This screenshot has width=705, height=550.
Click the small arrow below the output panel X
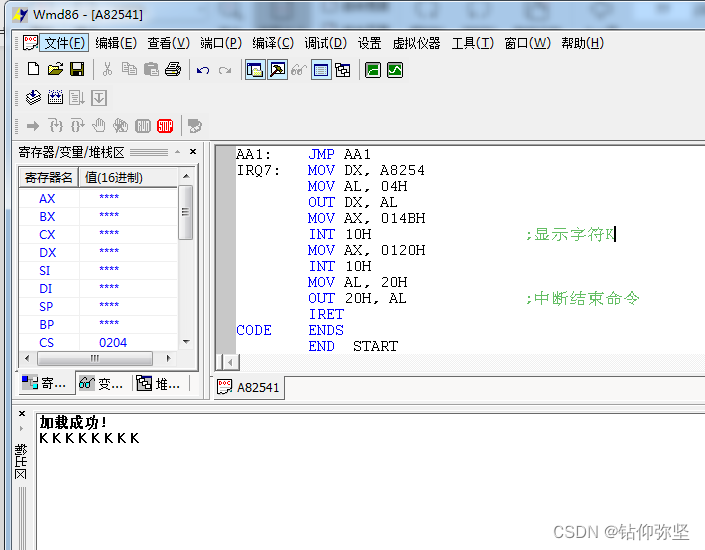pyautogui.click(x=22, y=429)
